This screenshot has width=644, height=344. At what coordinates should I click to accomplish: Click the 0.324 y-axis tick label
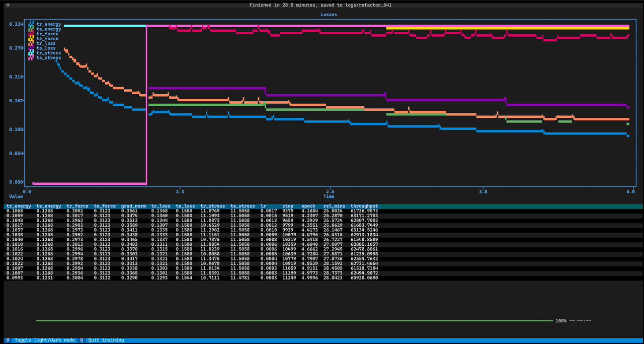click(x=16, y=24)
